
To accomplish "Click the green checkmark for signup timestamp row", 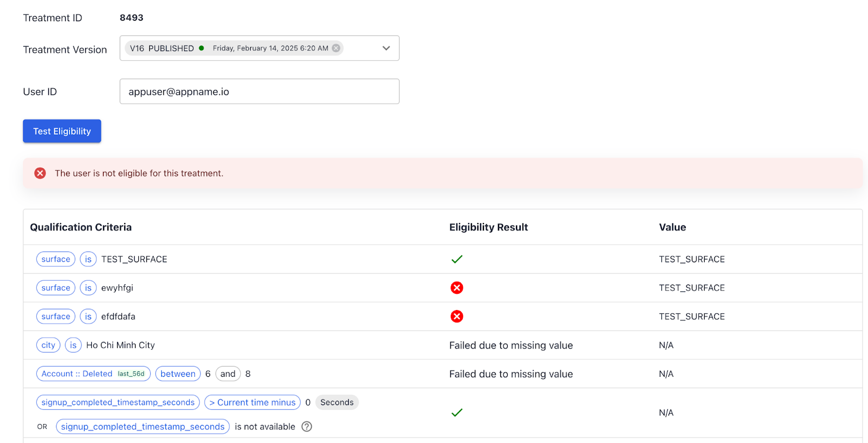I will pyautogui.click(x=457, y=413).
